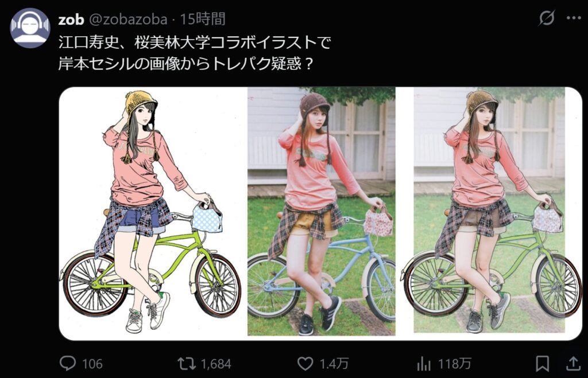Click the tweet text about 江口寿史
The height and width of the screenshot is (378, 588).
coord(194,53)
